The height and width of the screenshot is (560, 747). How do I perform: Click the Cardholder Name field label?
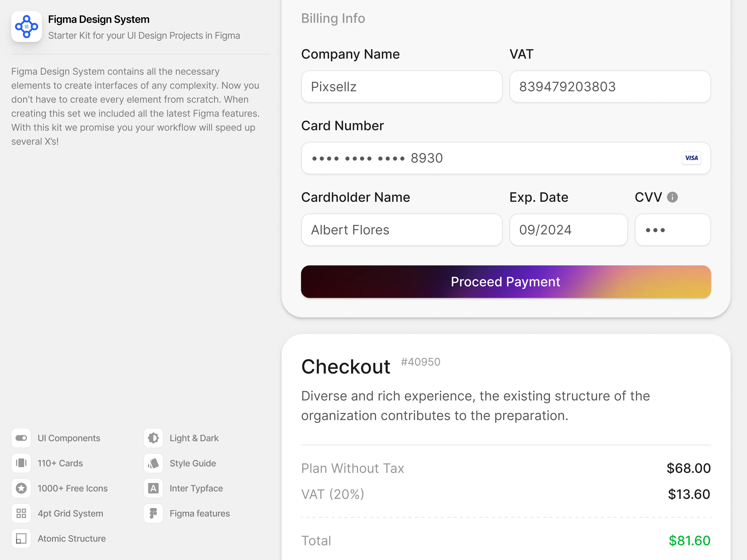point(356,197)
